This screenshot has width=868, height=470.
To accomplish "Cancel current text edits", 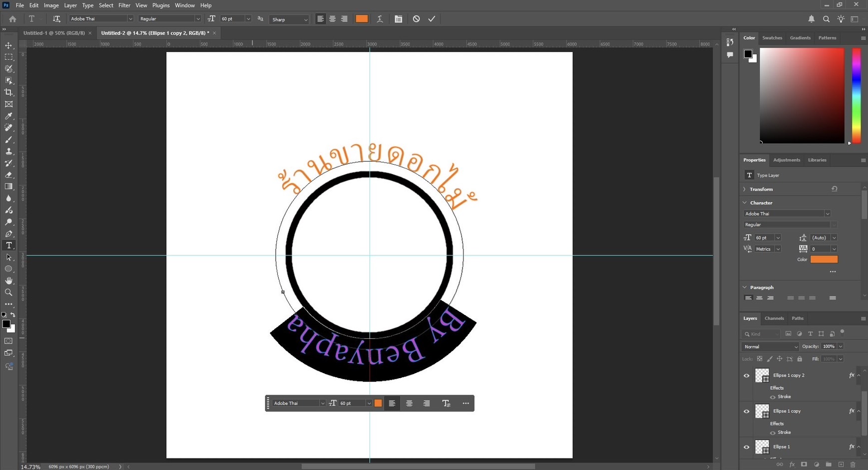I will click(416, 19).
